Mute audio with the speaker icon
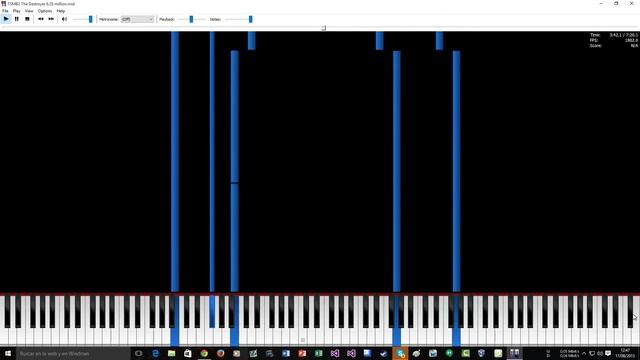640x360 pixels. pos(64,19)
